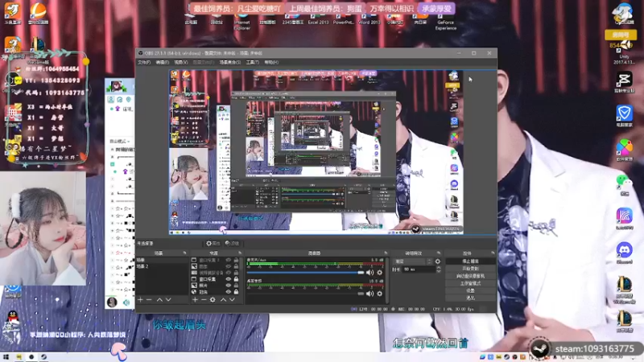Remove the selected source with the minus icon
Viewport: 644px width, 362px height.
204,300
